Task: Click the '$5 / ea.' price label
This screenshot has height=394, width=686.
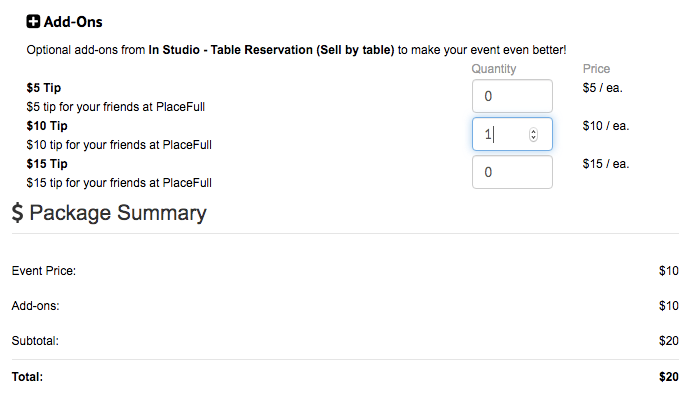Action: click(x=602, y=87)
